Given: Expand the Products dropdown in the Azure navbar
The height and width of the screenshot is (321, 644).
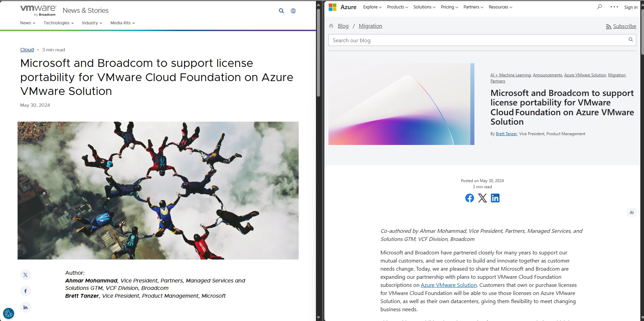Looking at the screenshot, I should (x=397, y=7).
